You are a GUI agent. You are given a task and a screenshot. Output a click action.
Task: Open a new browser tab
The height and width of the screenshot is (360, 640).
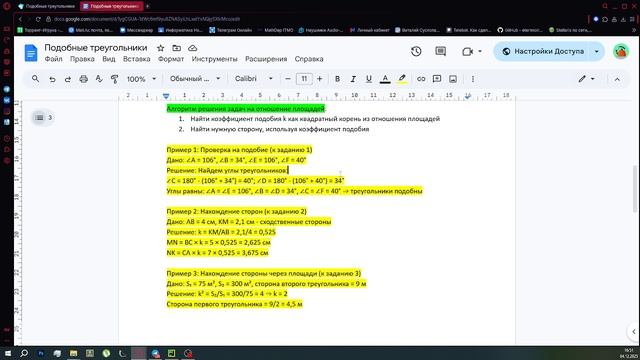coord(147,6)
